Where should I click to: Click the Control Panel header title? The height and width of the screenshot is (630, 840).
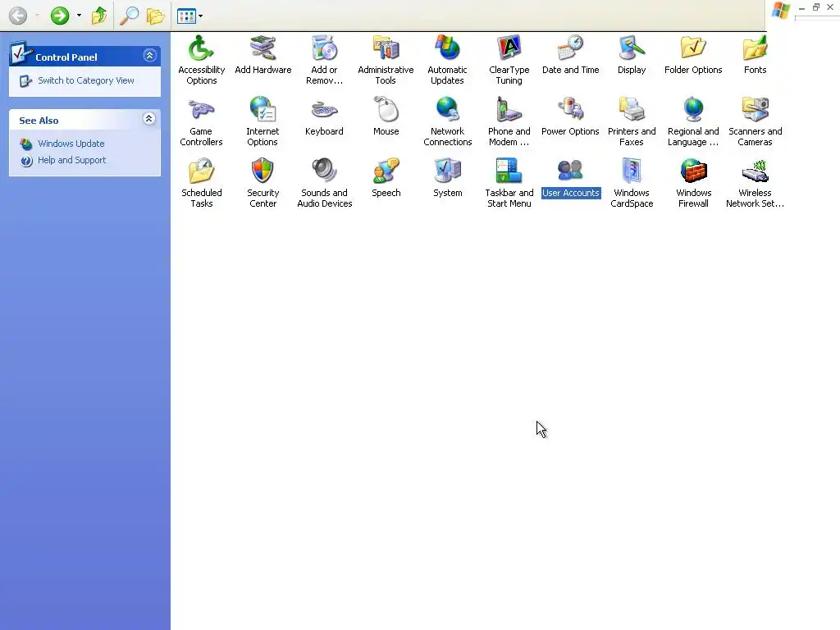(x=66, y=57)
